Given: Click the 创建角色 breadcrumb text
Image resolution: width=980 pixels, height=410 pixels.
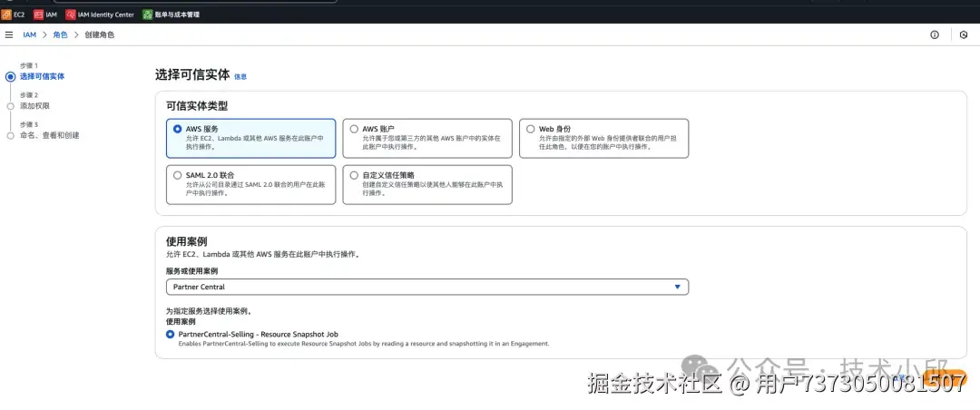Looking at the screenshot, I should 100,35.
